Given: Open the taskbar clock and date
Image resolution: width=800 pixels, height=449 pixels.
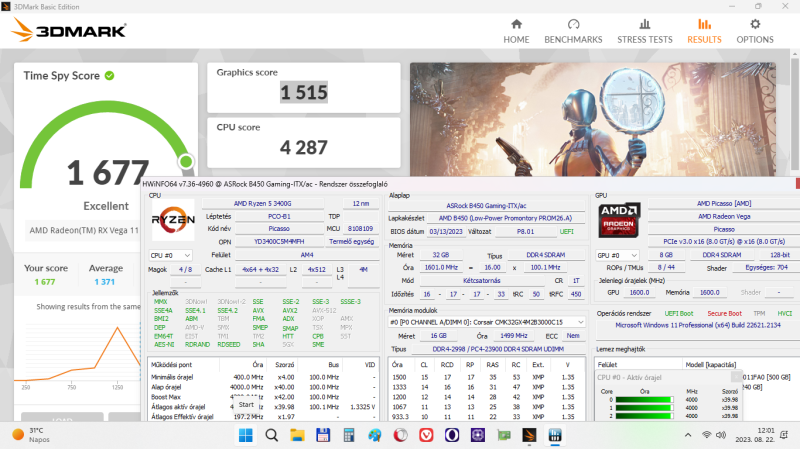Looking at the screenshot, I should [755, 435].
